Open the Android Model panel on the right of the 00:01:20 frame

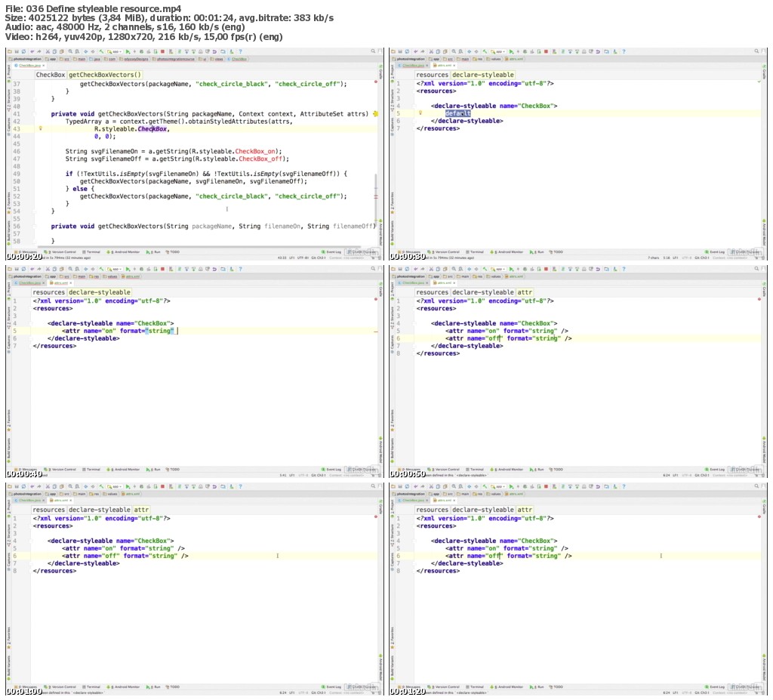(764, 666)
